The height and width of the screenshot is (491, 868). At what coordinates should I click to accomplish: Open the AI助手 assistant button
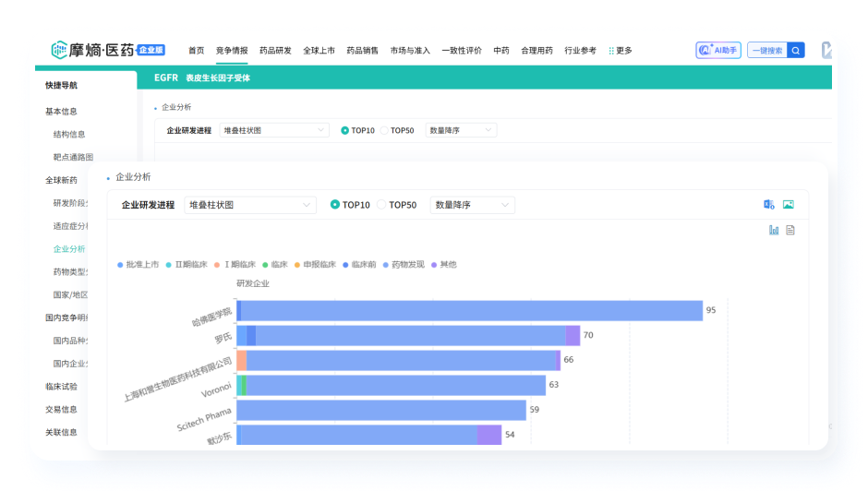(718, 51)
